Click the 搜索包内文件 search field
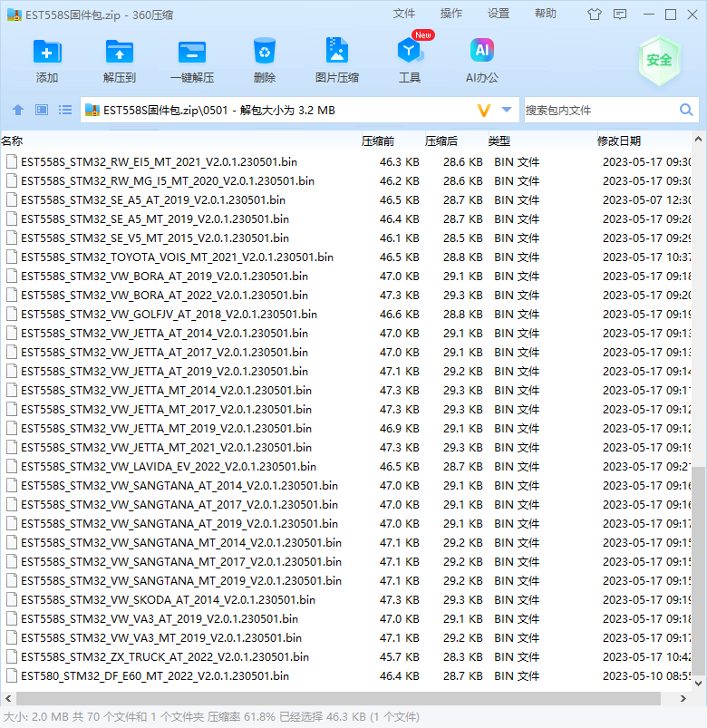The image size is (707, 728). 598,110
